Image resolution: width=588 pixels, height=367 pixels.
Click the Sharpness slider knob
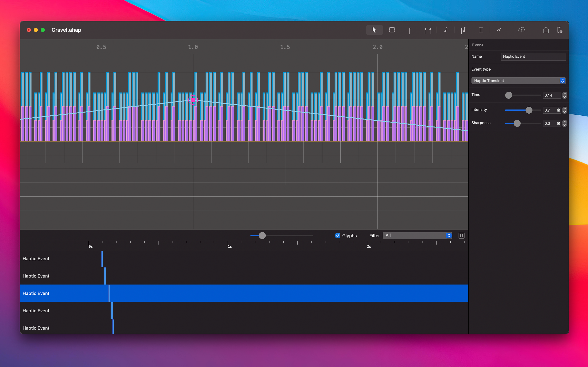(517, 123)
